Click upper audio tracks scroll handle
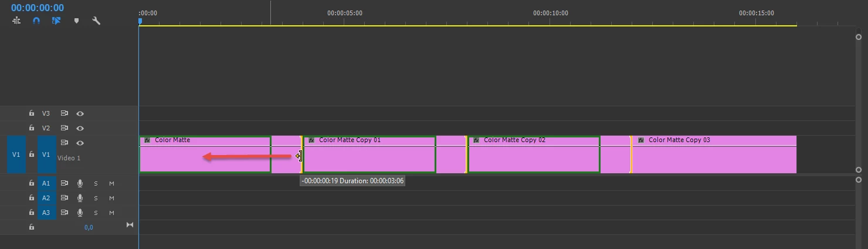This screenshot has width=868, height=249. [x=859, y=180]
